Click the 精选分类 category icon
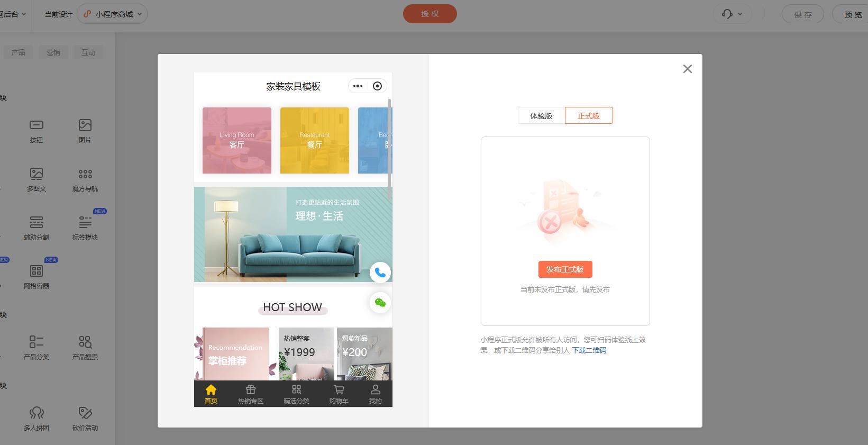Image resolution: width=868 pixels, height=445 pixels. pyautogui.click(x=296, y=390)
